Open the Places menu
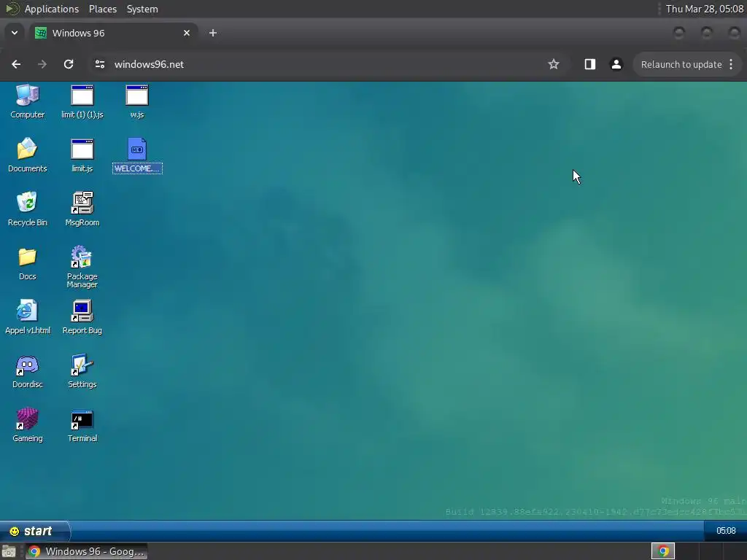The height and width of the screenshot is (560, 747). pos(103,9)
